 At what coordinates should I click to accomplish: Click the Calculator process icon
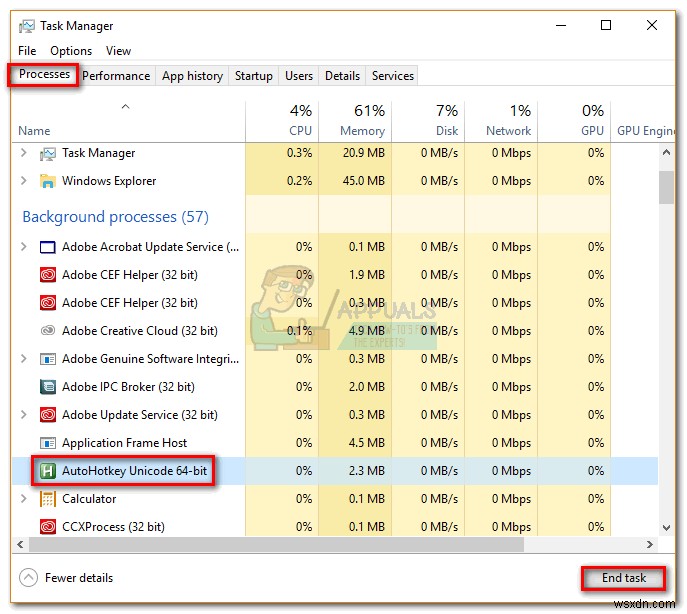click(48, 499)
